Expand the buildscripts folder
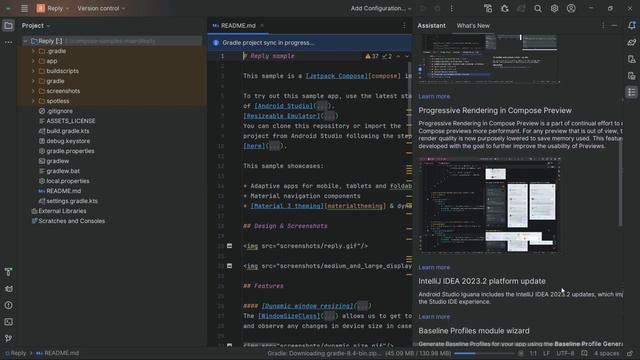 tap(33, 71)
